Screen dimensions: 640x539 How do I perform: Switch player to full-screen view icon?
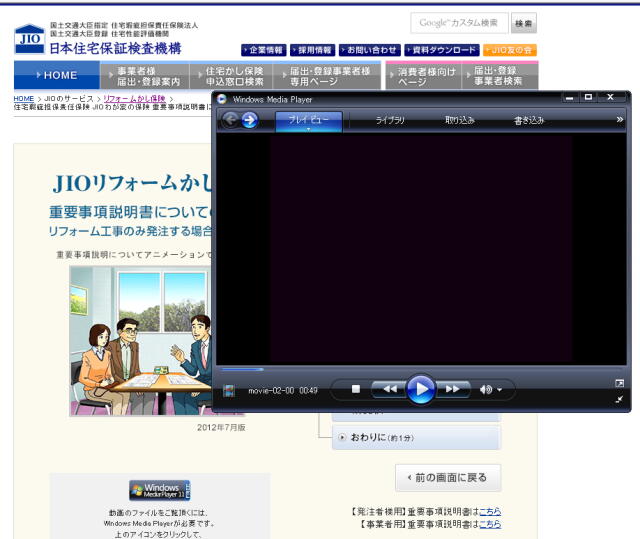pos(619,383)
